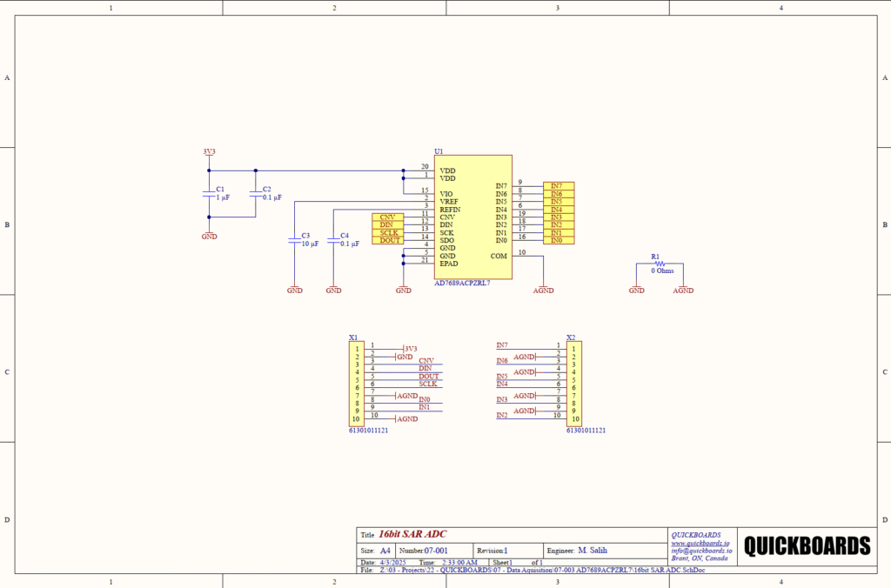Click the CNV port label near U1
The width and height of the screenshot is (891, 588).
click(x=387, y=217)
